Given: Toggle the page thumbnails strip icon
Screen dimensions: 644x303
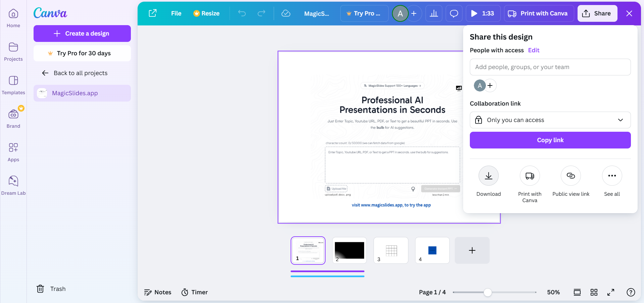Looking at the screenshot, I should click(x=577, y=292).
